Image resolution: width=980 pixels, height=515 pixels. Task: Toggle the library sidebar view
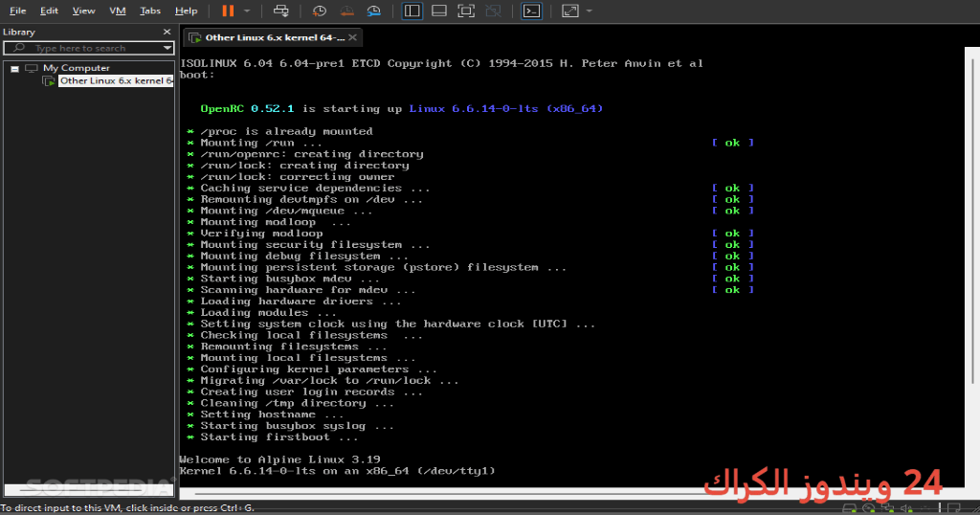tap(412, 11)
